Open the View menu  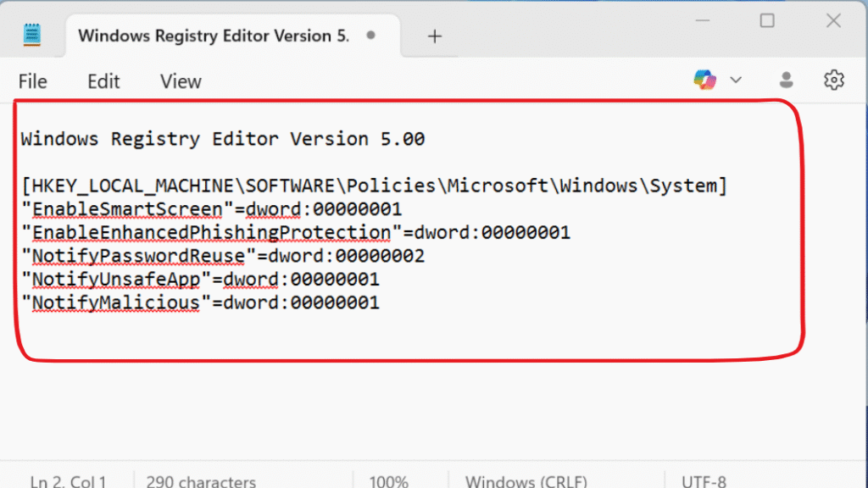pos(181,81)
